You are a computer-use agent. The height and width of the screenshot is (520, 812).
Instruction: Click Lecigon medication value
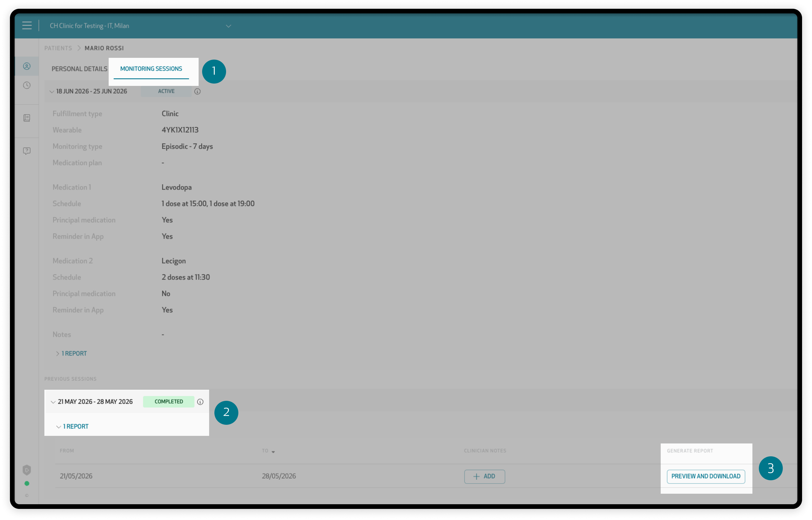coord(173,261)
